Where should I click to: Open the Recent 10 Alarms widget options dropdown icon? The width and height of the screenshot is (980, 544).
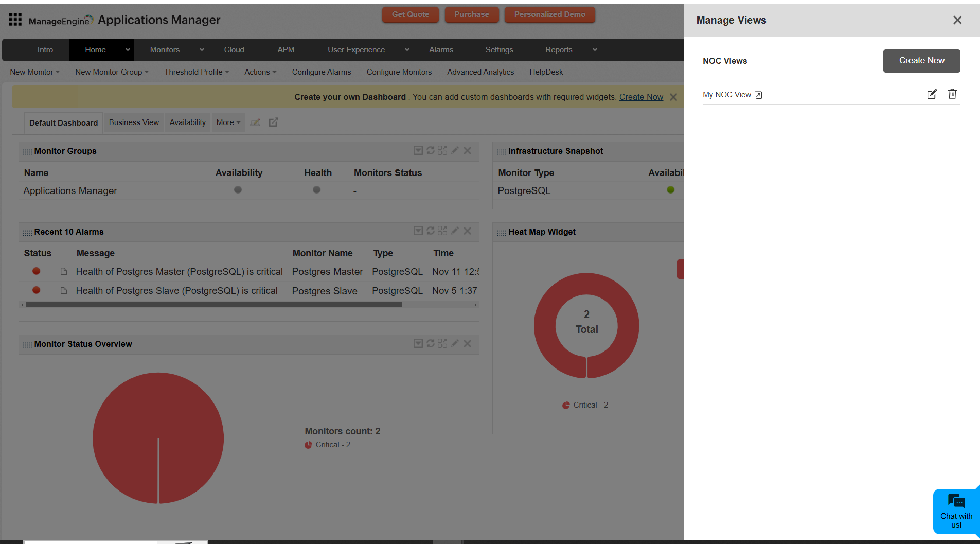pyautogui.click(x=418, y=231)
